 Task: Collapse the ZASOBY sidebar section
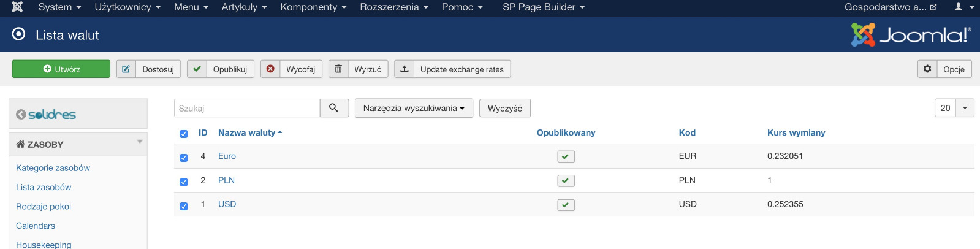tap(140, 142)
